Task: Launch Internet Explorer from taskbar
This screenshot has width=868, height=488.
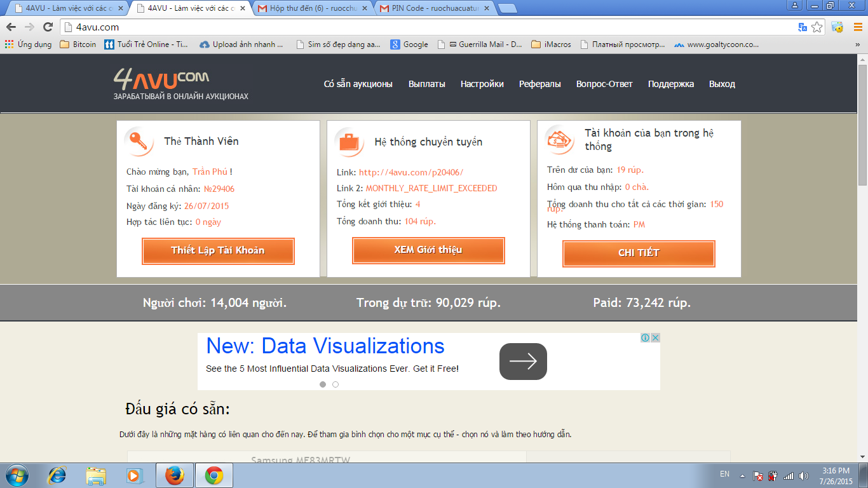Action: (58, 475)
